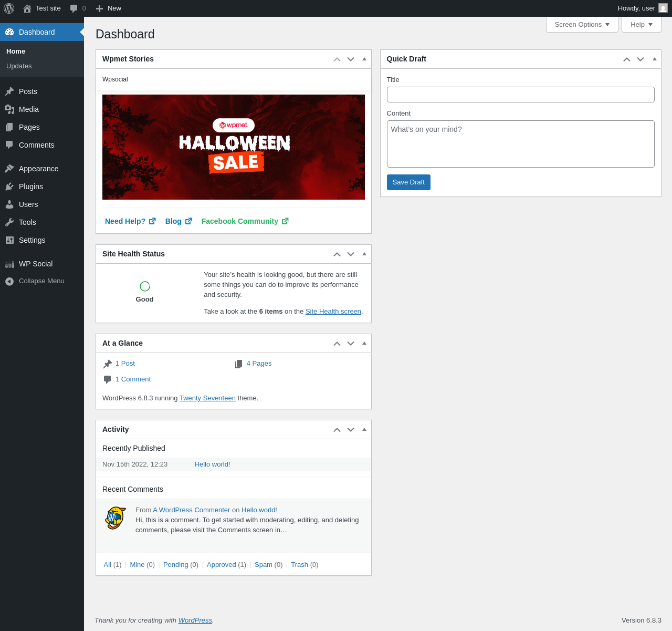Open the Appearance menu item

[x=42, y=169]
